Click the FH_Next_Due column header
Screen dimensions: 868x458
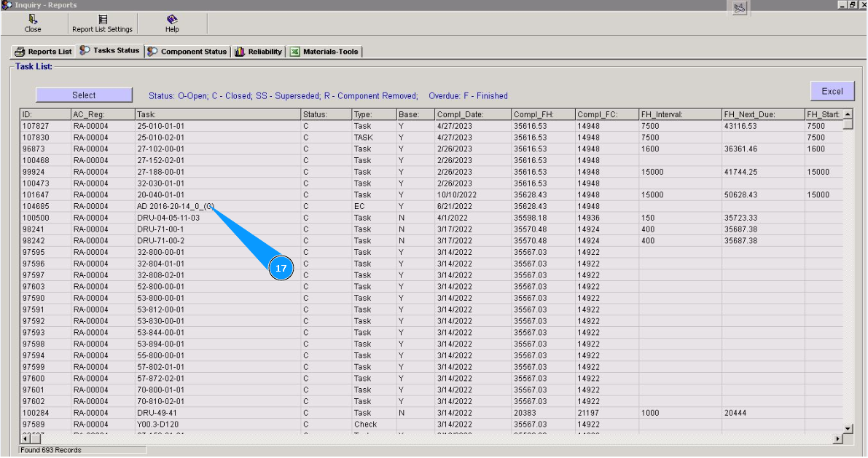point(762,114)
